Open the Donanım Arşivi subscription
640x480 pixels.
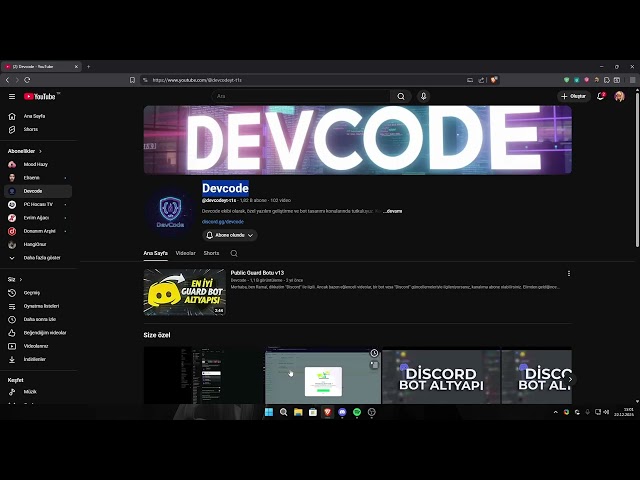coord(38,231)
